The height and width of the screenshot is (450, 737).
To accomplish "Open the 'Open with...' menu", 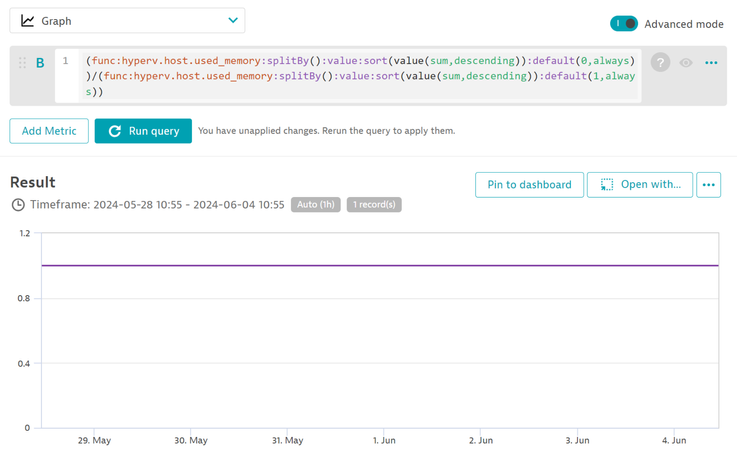I will [x=640, y=184].
